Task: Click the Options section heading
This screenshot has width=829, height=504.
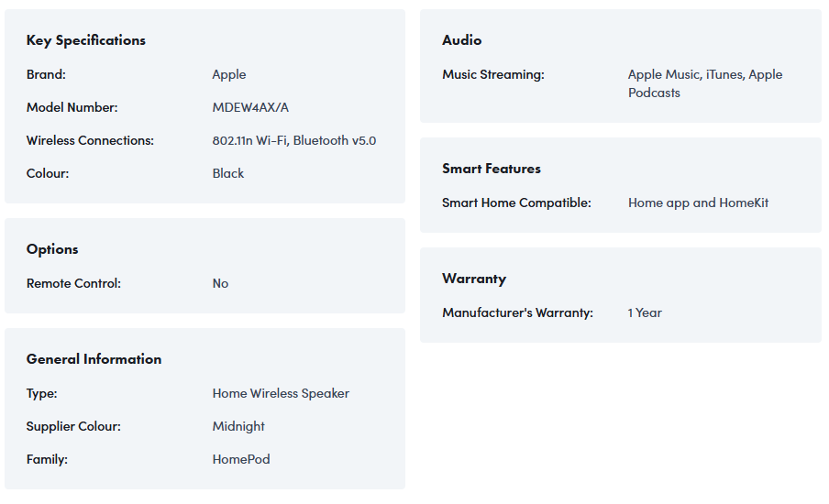Action: (52, 249)
